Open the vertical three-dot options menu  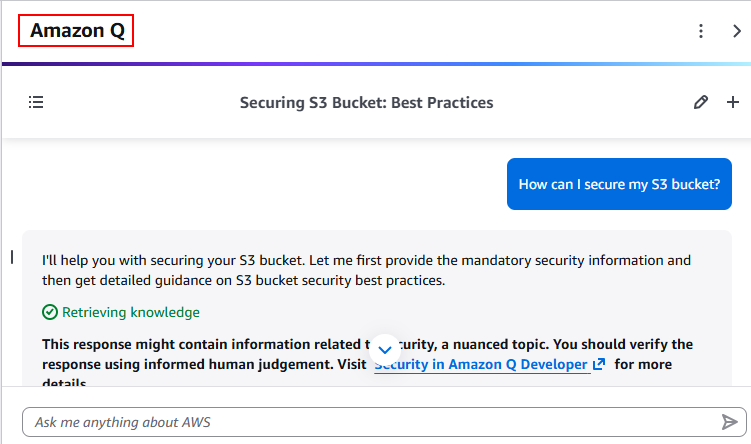pos(701,31)
